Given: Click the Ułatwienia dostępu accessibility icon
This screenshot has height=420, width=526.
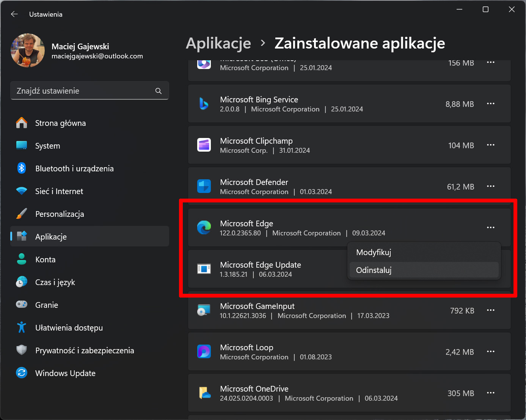Looking at the screenshot, I should pos(22,327).
